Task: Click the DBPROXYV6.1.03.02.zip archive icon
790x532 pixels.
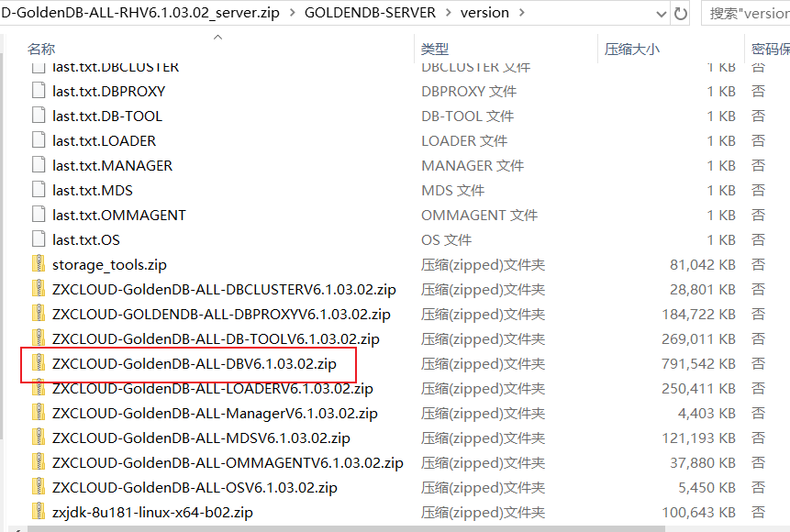Action: click(39, 314)
